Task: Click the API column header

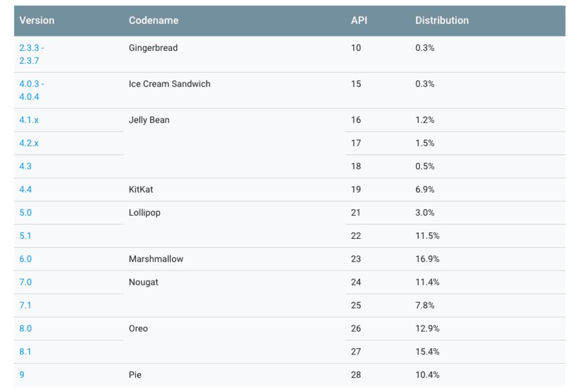Action: pyautogui.click(x=359, y=21)
